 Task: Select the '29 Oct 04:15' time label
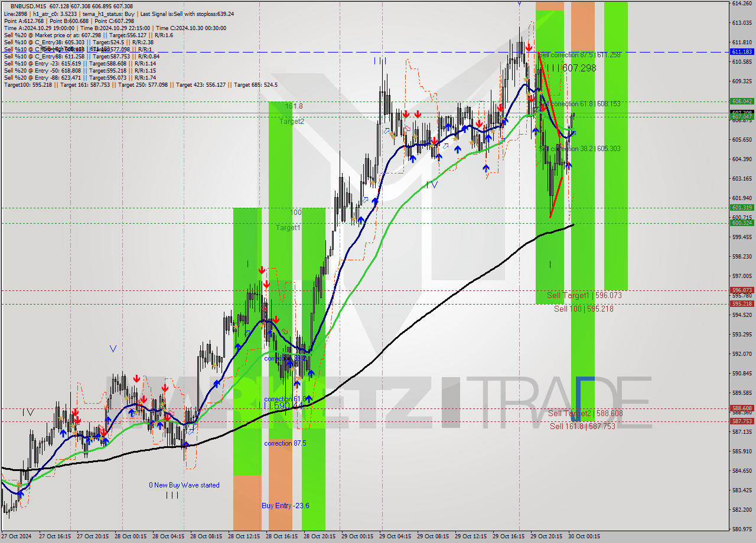[x=395, y=537]
